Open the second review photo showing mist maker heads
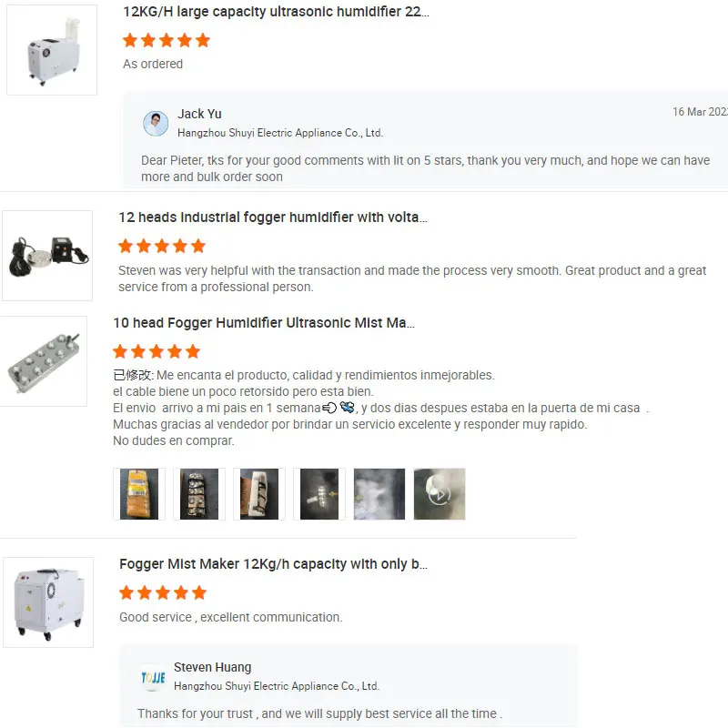The width and height of the screenshot is (728, 728). coord(199,494)
